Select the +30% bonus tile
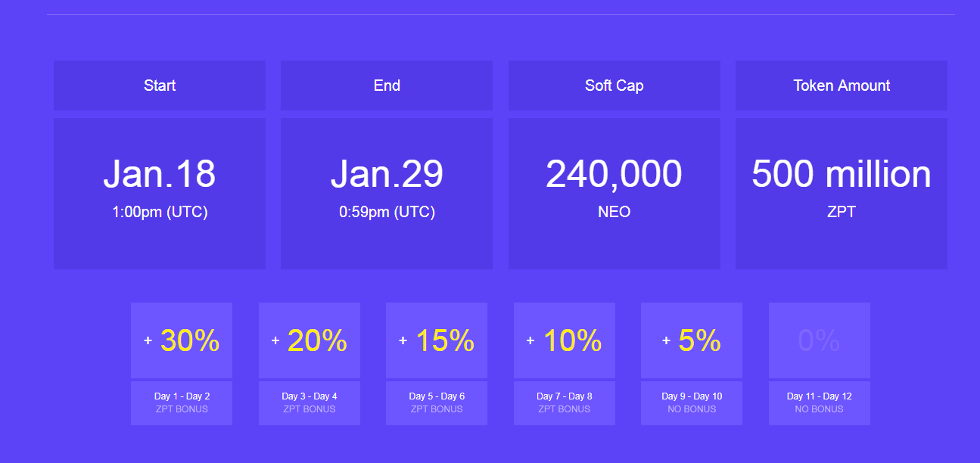This screenshot has height=463, width=980. pyautogui.click(x=182, y=340)
